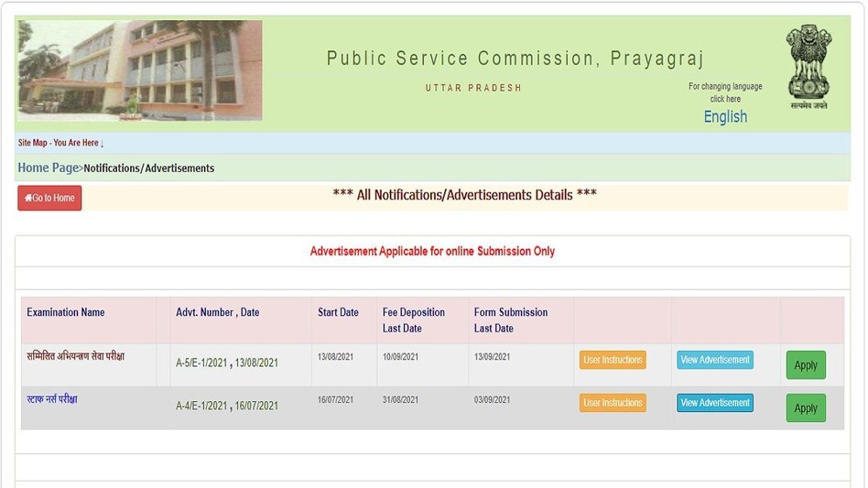
Task: Select the exam name text in A-5/E-1/2021 row
Action: coord(76,356)
